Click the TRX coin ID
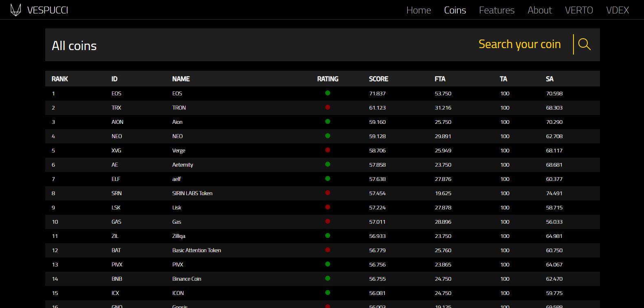The height and width of the screenshot is (308, 644). 116,108
